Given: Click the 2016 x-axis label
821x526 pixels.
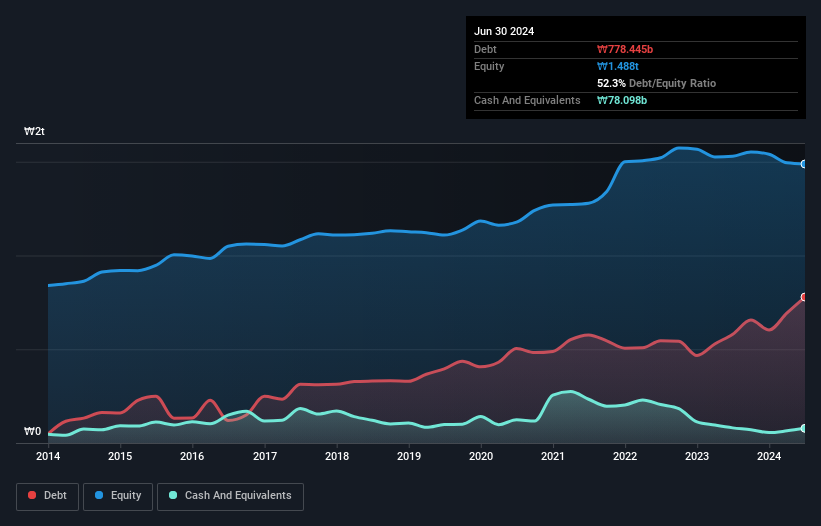Looking at the screenshot, I should [x=192, y=456].
